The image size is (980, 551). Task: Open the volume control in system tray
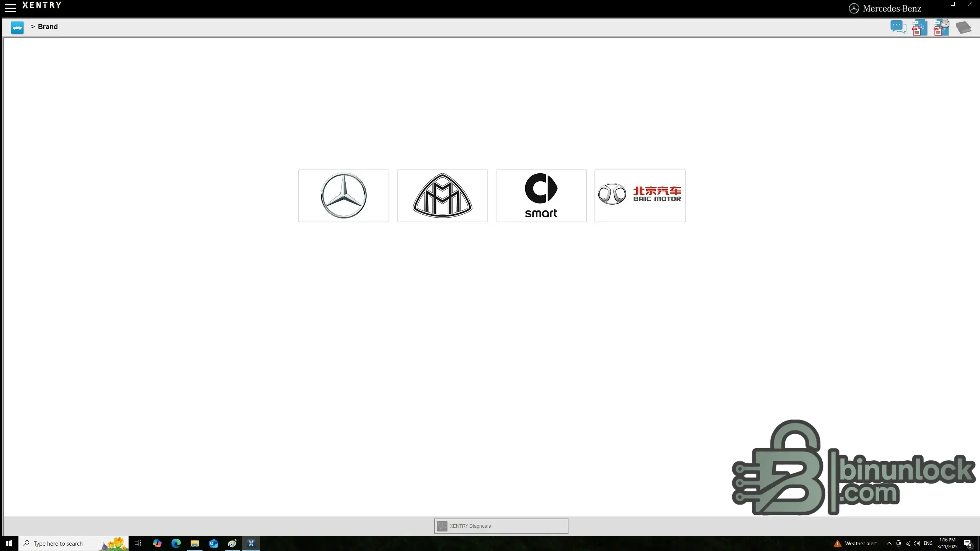[x=917, y=543]
